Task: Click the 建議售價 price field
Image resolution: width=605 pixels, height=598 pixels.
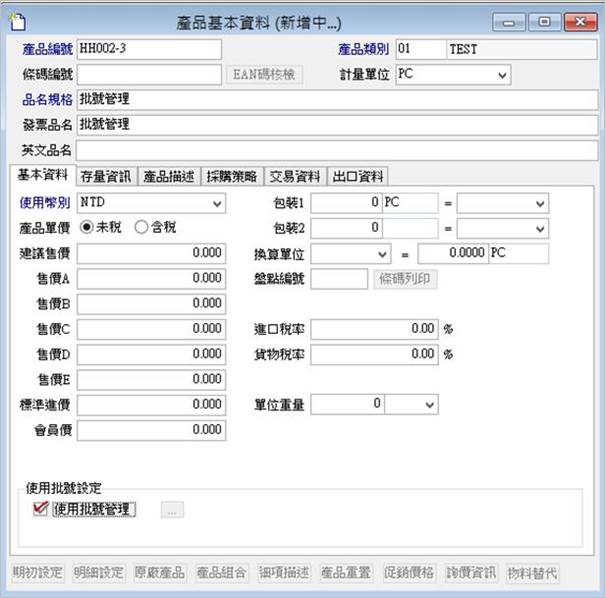Action: 151,254
